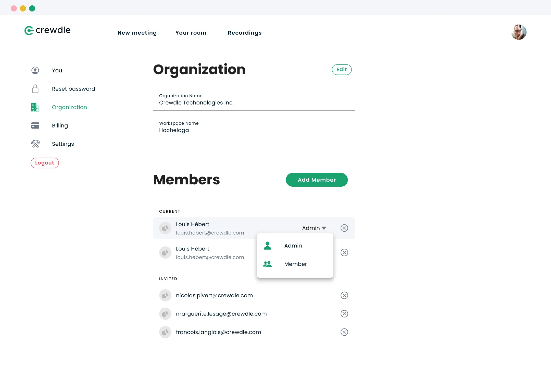Image resolution: width=551 pixels, height=392 pixels.
Task: Click the Edit organization button
Action: pyautogui.click(x=342, y=70)
